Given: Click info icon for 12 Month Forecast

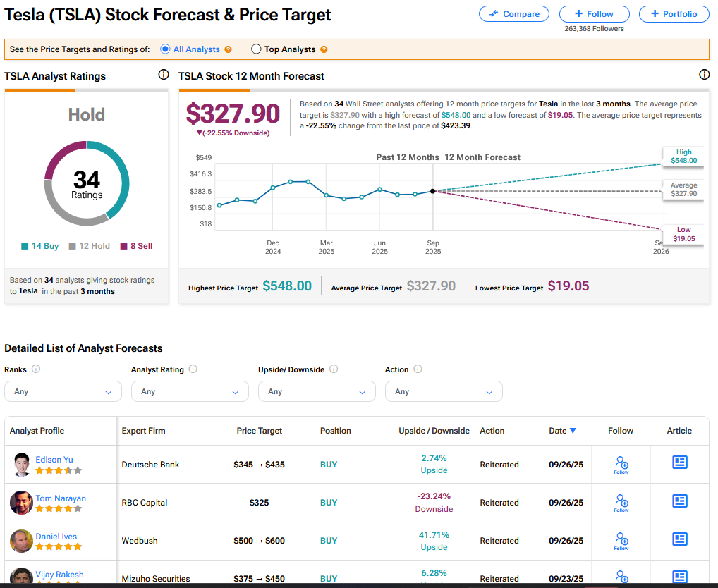Looking at the screenshot, I should [705, 75].
